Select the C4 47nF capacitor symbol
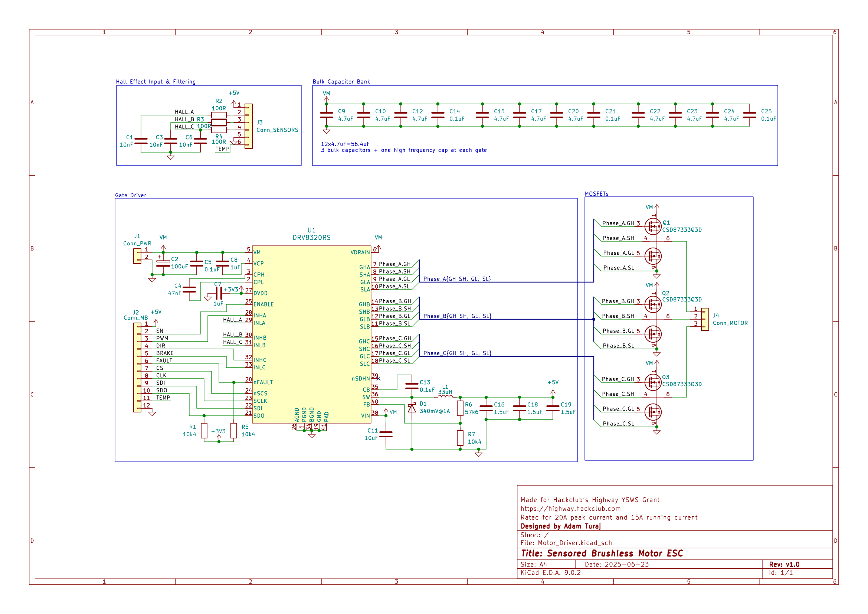 pyautogui.click(x=189, y=290)
